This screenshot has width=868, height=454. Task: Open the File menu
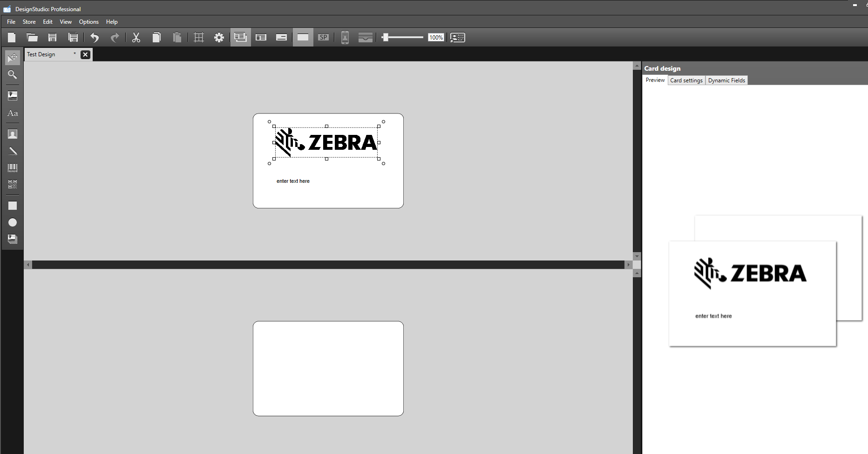tap(11, 22)
